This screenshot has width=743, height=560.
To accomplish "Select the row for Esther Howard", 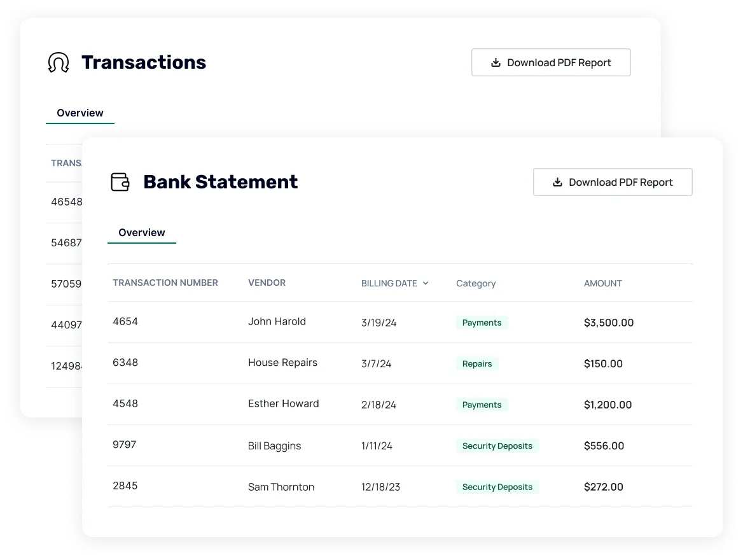I will click(283, 403).
